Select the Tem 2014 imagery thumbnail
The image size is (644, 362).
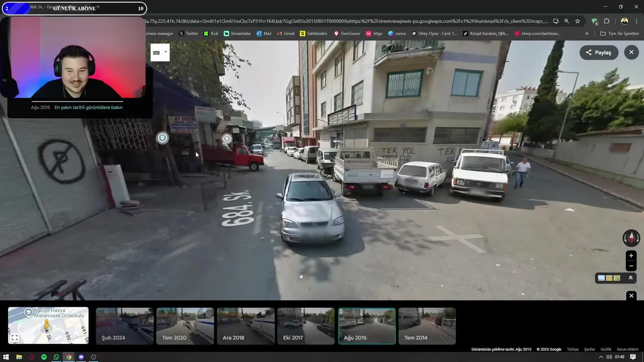(x=427, y=326)
